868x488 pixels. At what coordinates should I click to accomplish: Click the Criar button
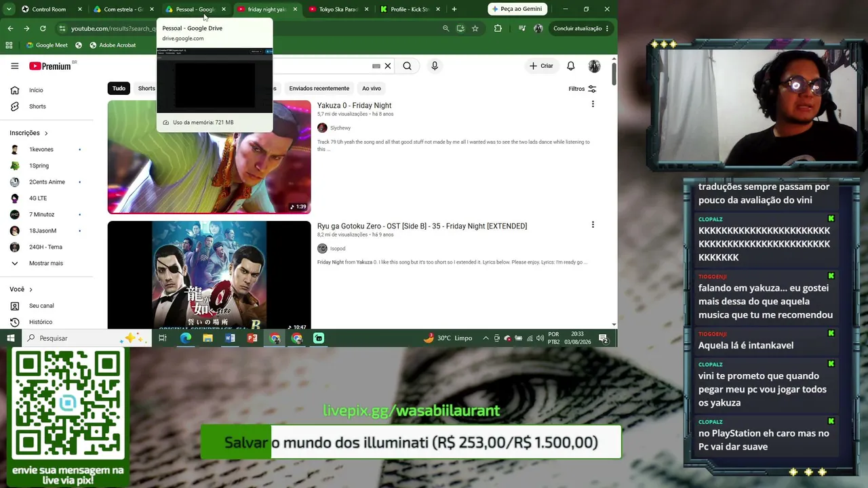point(541,66)
